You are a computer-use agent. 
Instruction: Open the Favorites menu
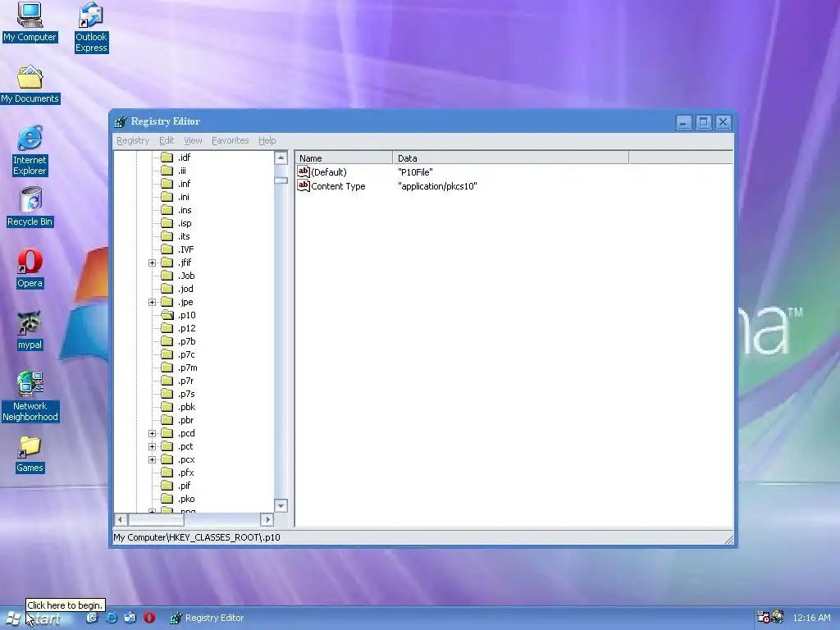[x=231, y=140]
